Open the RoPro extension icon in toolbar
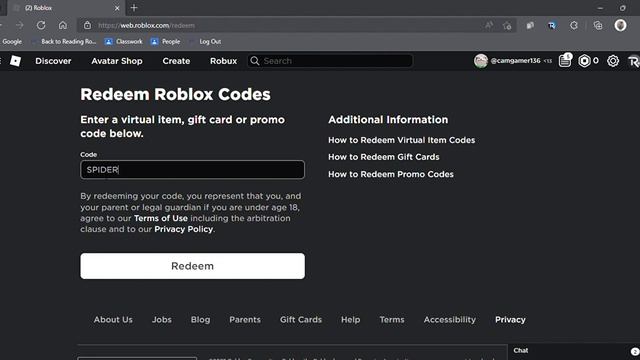The image size is (640, 360). click(x=552, y=25)
